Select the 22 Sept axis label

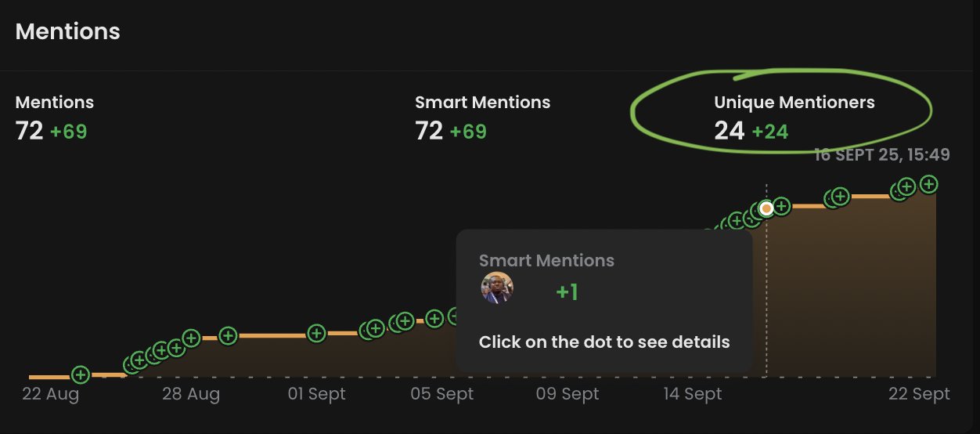pyautogui.click(x=919, y=394)
